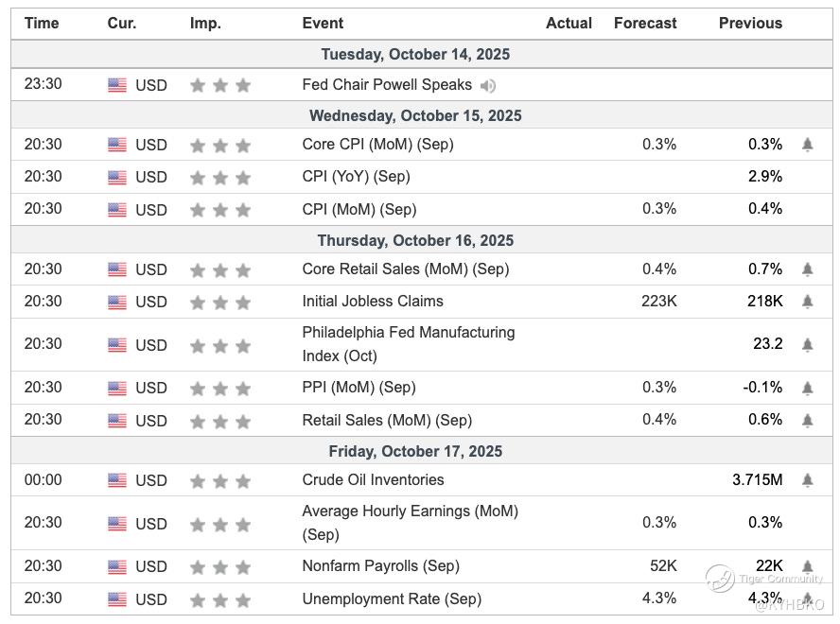Click alert bell for Nonfarm Payrolls
The height and width of the screenshot is (624, 840).
click(x=807, y=566)
